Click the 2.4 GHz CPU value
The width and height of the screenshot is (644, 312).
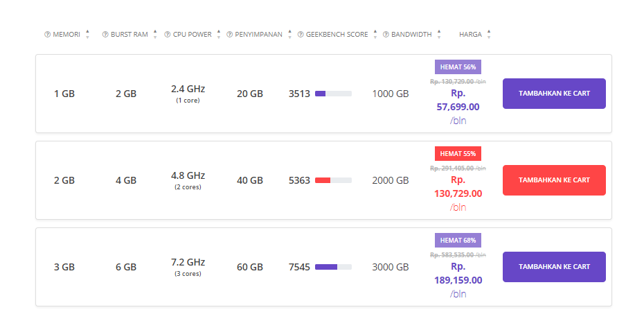click(188, 89)
